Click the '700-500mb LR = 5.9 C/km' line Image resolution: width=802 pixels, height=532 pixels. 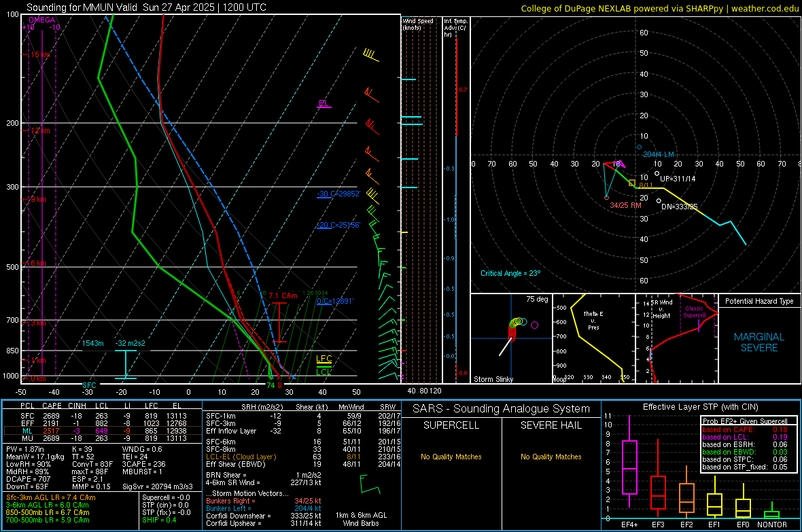click(x=48, y=520)
